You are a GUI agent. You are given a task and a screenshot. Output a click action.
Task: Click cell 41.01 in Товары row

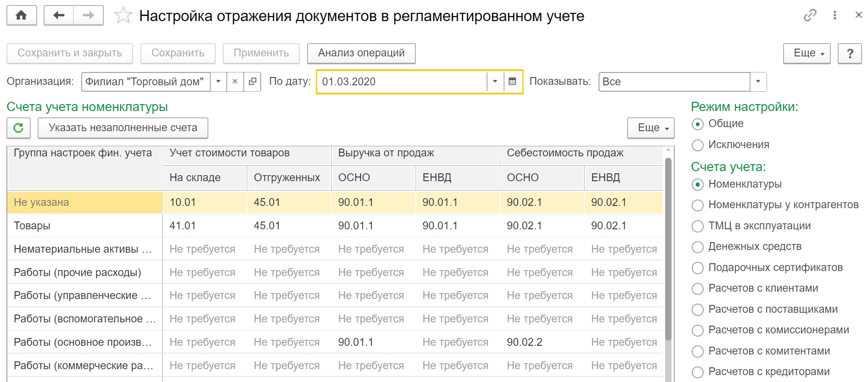click(x=205, y=226)
